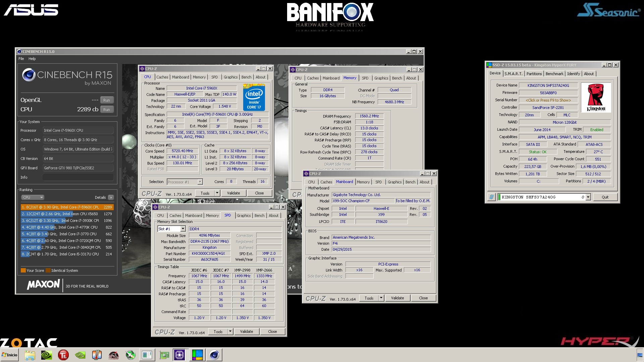Screen dimensions: 644x362
Task: Click the Serial Number 'Click or Press F9 to Show' field
Action: pyautogui.click(x=548, y=100)
